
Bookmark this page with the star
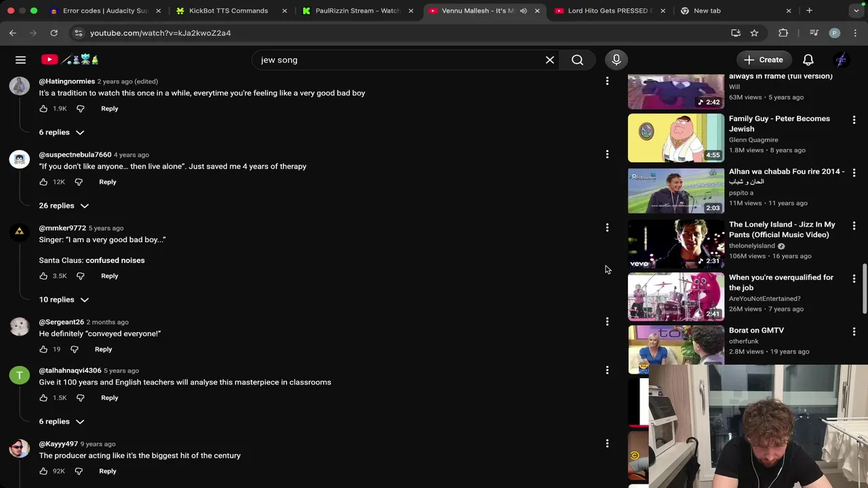click(754, 33)
